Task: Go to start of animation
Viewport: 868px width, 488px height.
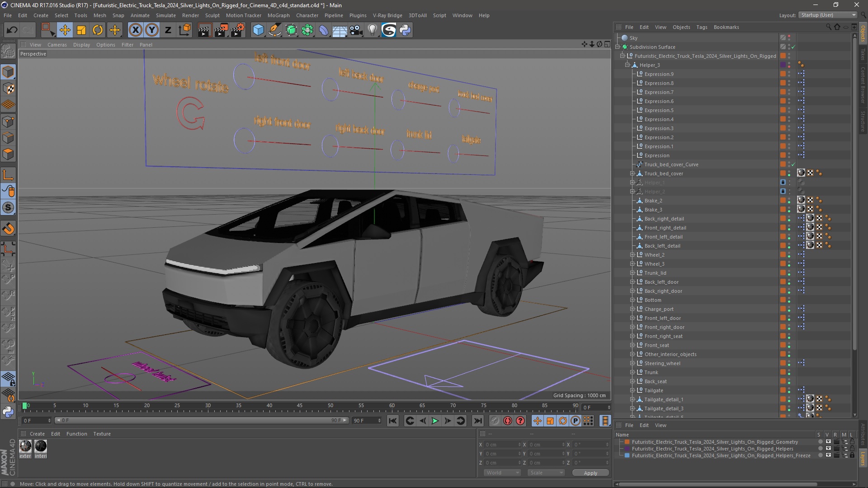Action: pos(392,421)
